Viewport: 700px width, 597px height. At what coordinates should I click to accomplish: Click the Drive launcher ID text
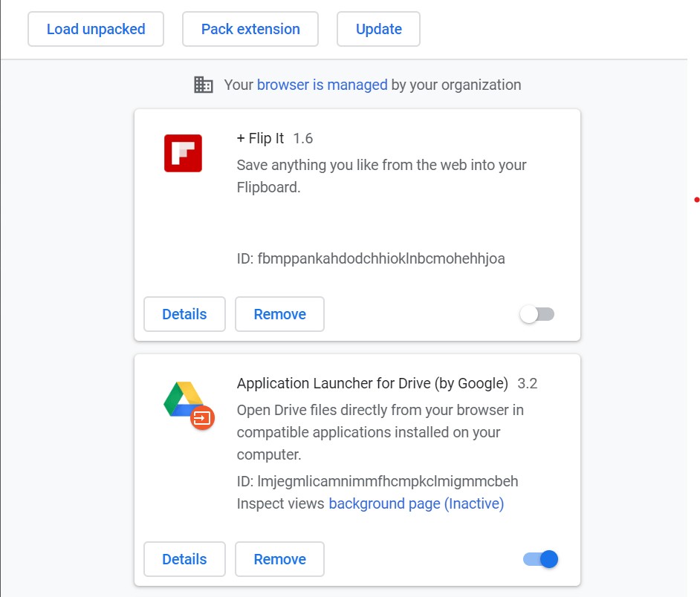coord(377,481)
